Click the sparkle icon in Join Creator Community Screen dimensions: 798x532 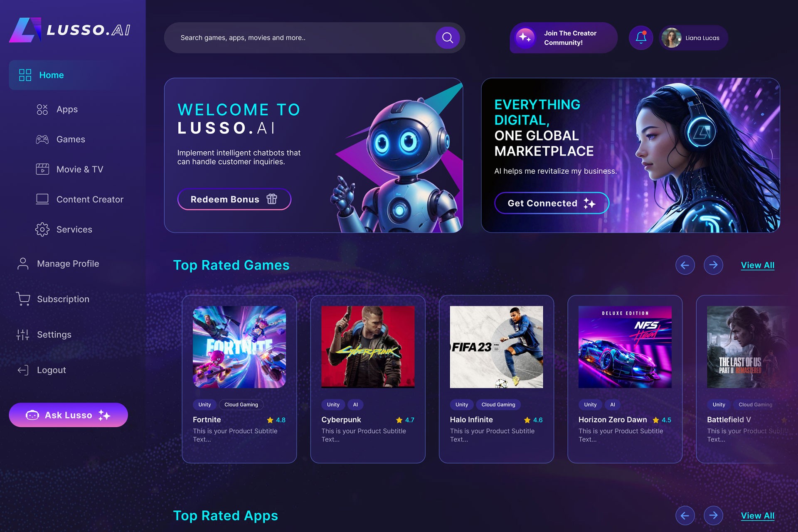[525, 38]
